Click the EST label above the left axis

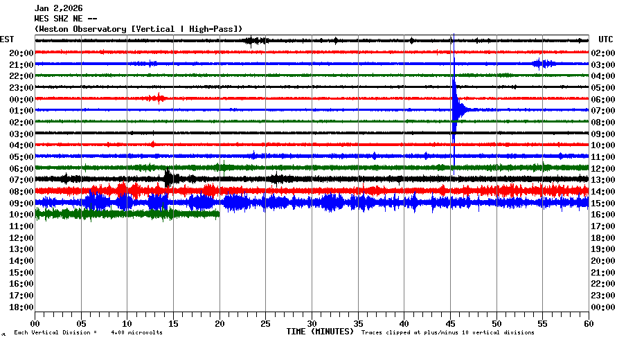pos(7,39)
